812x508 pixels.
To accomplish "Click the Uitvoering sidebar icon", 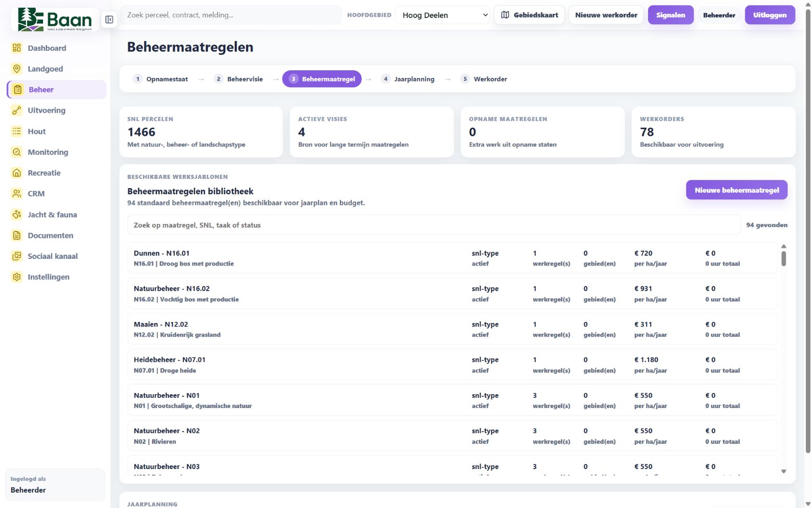I will 17,110.
